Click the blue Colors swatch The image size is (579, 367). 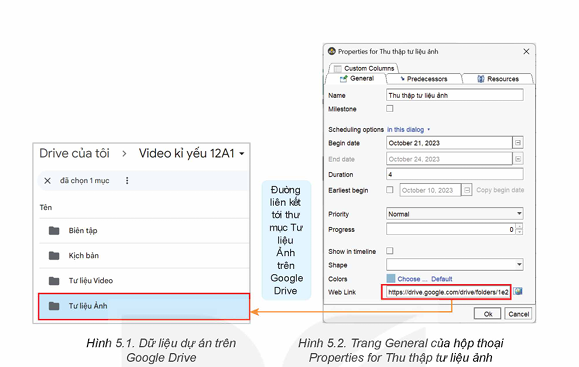click(391, 278)
